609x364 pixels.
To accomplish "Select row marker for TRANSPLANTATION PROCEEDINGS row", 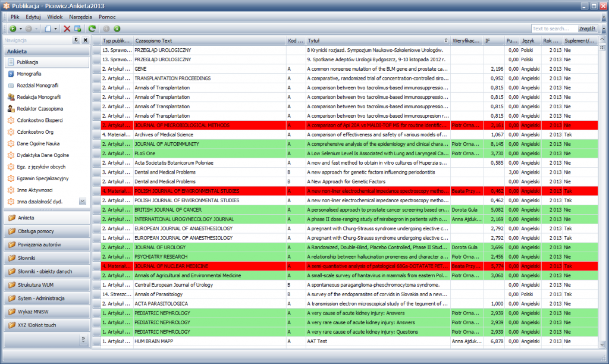I will (97, 79).
